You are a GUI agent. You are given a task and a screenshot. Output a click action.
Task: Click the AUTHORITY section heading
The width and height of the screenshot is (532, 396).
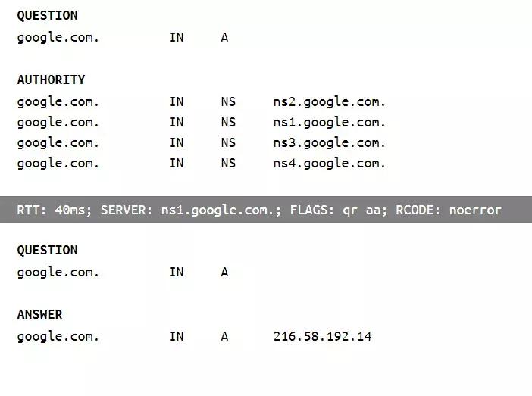51,80
